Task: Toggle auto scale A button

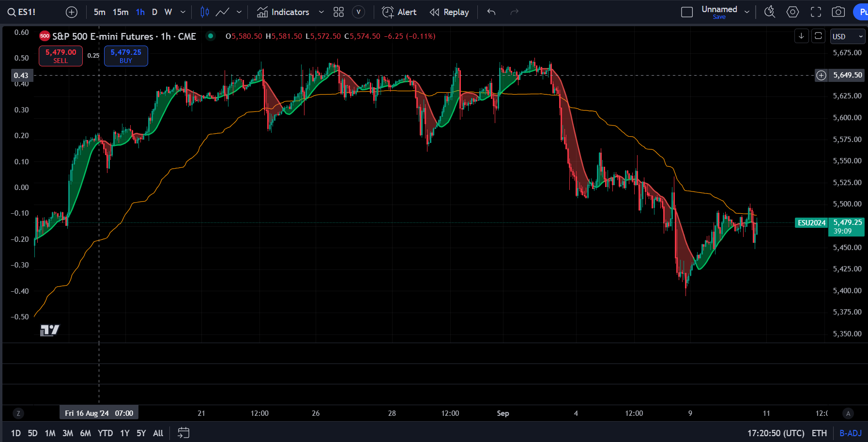Action: coord(848,413)
